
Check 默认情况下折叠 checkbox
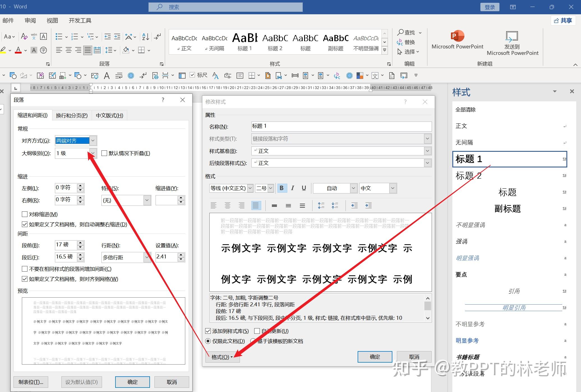(104, 153)
